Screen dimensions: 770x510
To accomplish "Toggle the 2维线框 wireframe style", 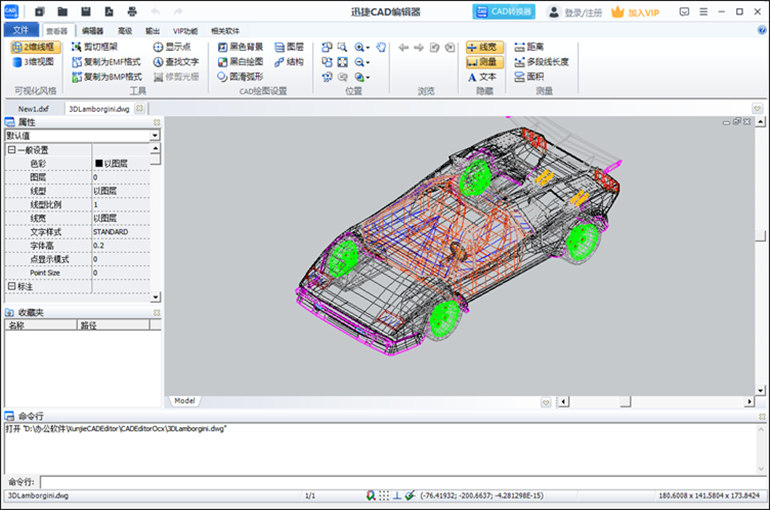I will 35,47.
